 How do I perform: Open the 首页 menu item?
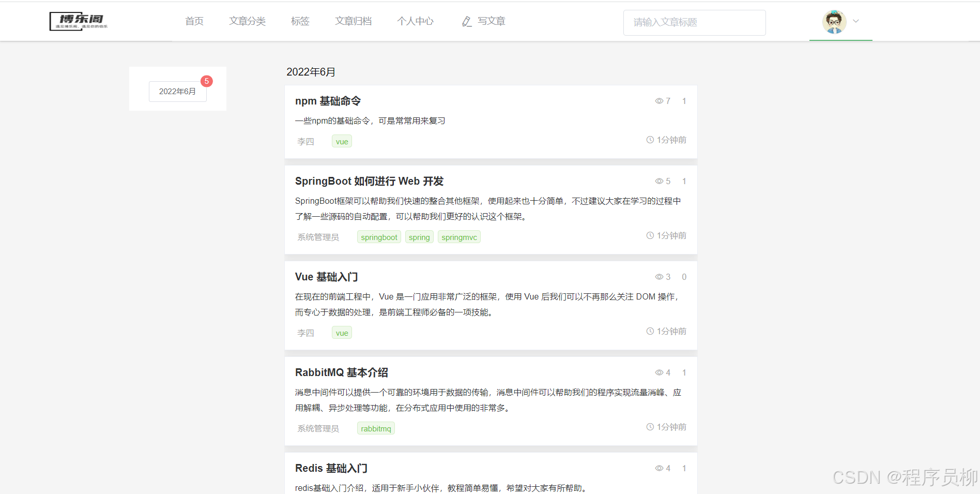(x=194, y=21)
